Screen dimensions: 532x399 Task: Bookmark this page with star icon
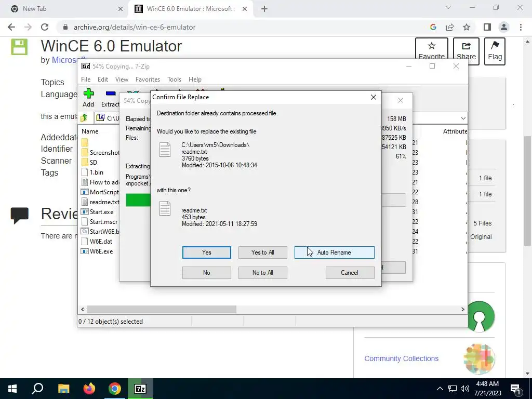click(x=467, y=27)
